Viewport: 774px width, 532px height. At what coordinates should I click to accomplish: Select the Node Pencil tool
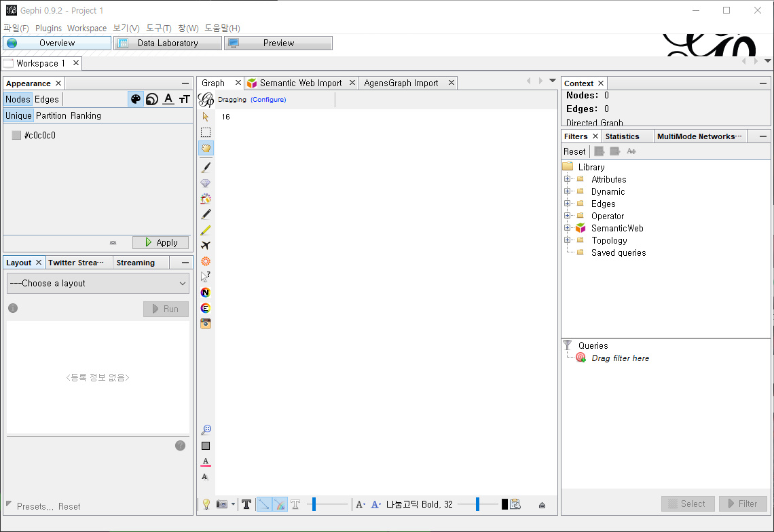(x=206, y=214)
